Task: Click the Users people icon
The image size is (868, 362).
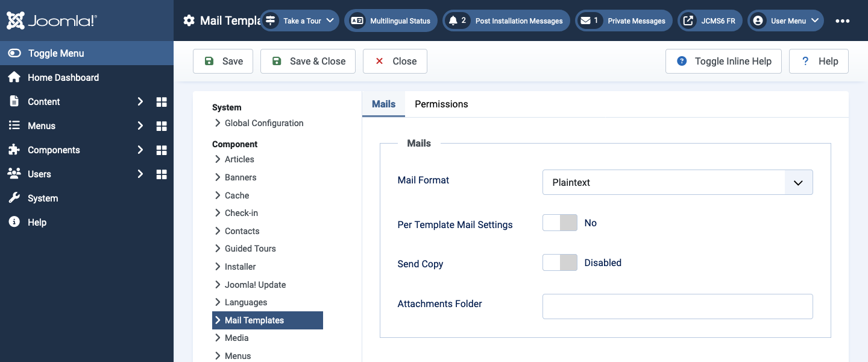Action: (14, 174)
